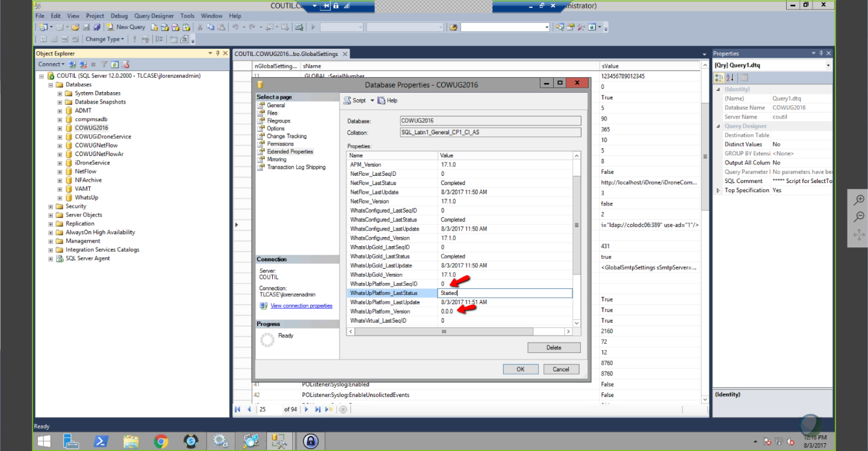Click the Filter funnel icon in Object Explorer

104,64
